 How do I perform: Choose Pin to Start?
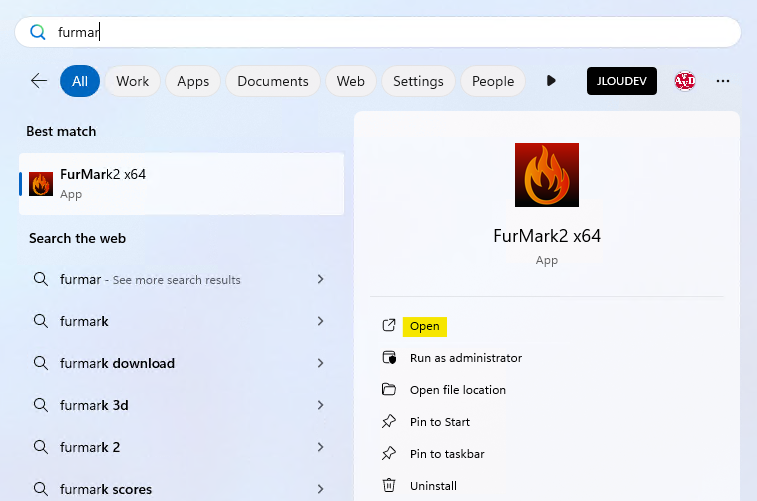440,422
